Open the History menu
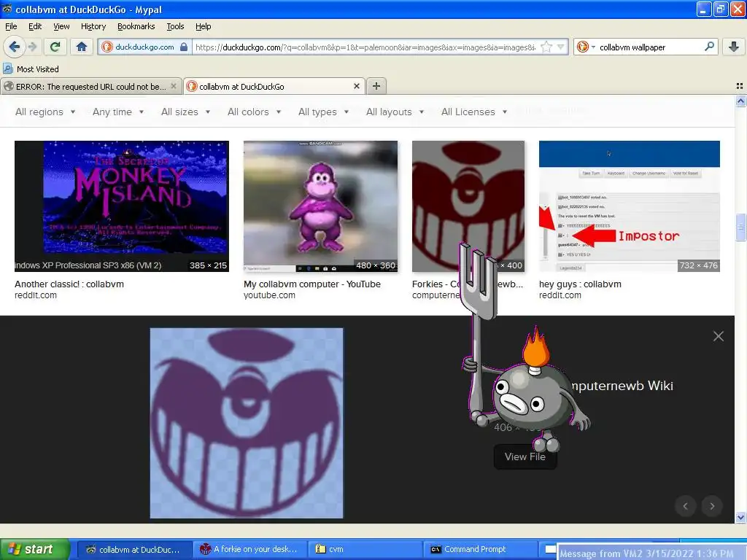 (93, 26)
